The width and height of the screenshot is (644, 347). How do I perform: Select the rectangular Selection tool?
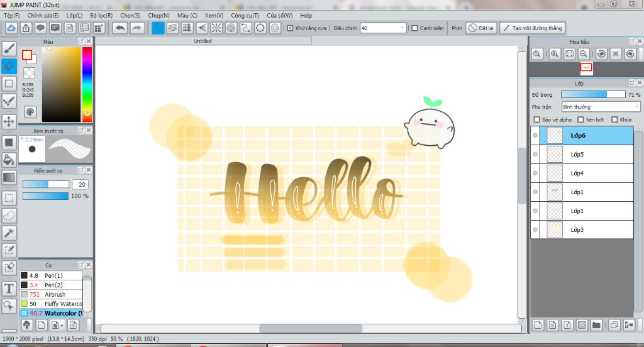point(9,198)
